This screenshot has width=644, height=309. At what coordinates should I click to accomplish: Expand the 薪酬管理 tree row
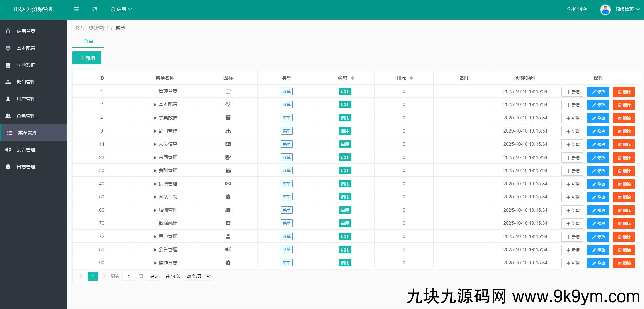point(155,171)
